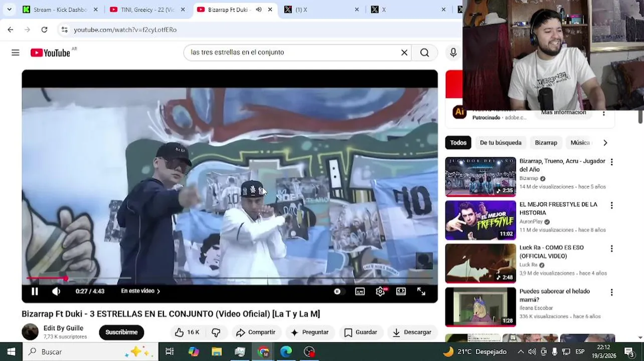Open the Edit By Guille channel name

(x=63, y=328)
